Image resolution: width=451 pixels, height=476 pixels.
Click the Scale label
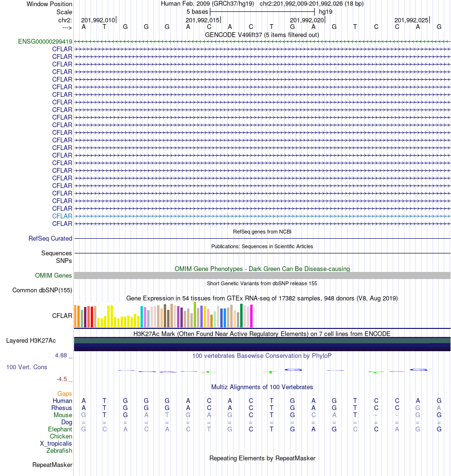(x=64, y=12)
